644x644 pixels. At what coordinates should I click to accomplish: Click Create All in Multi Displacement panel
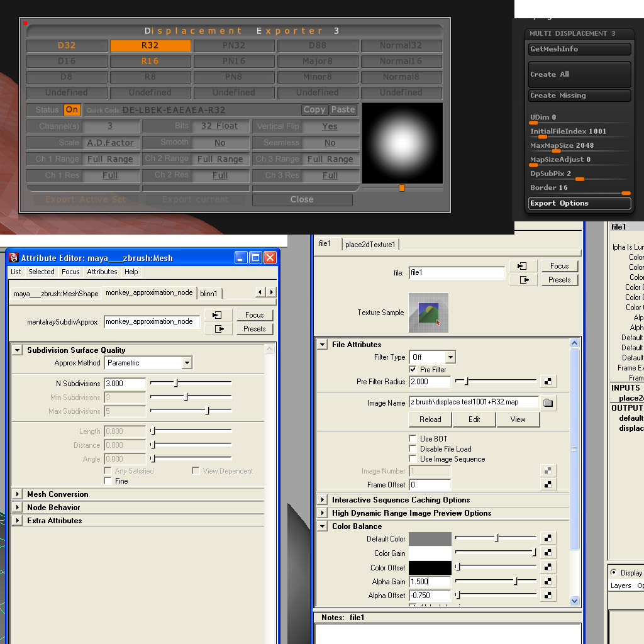click(579, 74)
